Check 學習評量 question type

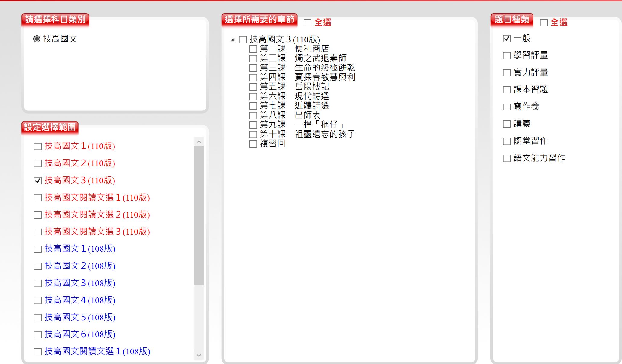pos(507,56)
